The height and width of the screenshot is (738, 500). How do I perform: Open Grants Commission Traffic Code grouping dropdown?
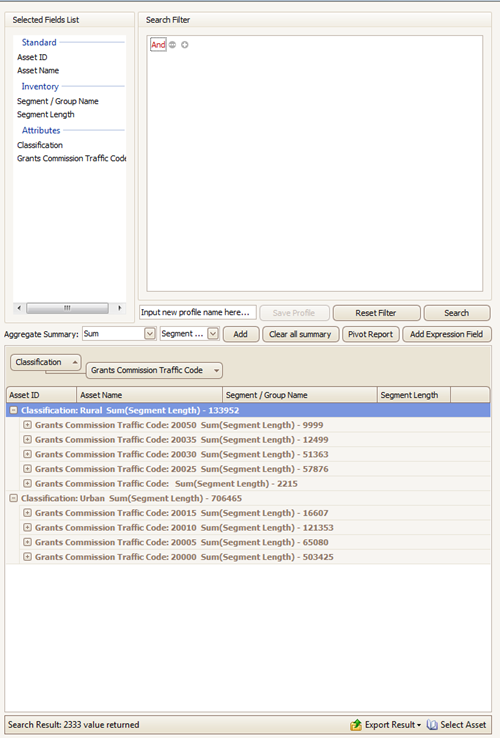(x=216, y=370)
